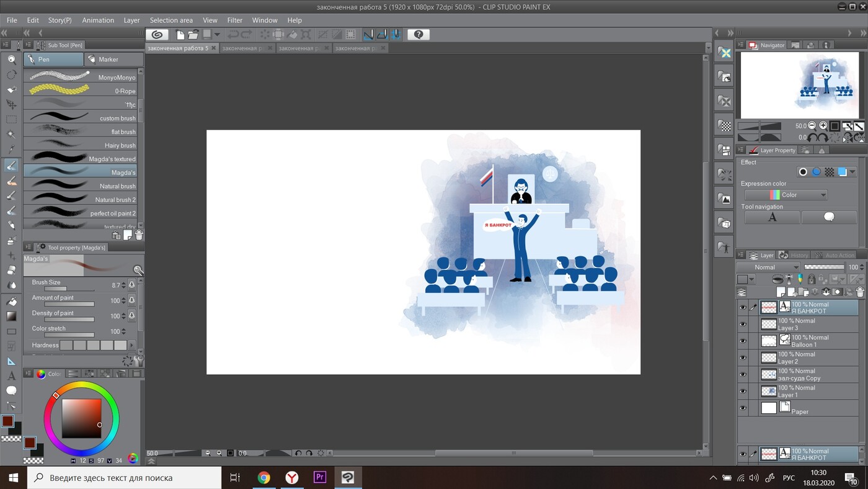Click the Brush Size slider

point(68,289)
